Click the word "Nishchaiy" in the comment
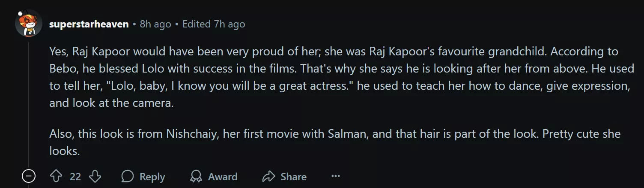The width and height of the screenshot is (644, 188). coord(199,134)
